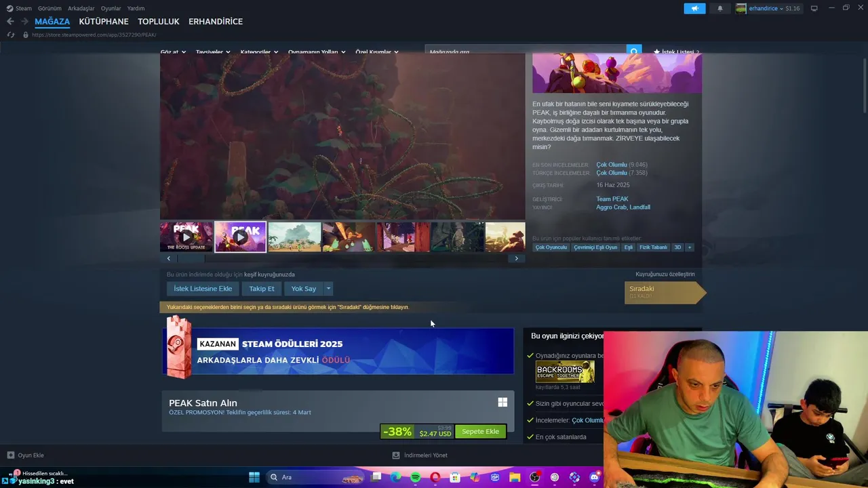The width and height of the screenshot is (868, 488).
Task: Switch to the TOPLULUK tab
Action: 159,22
